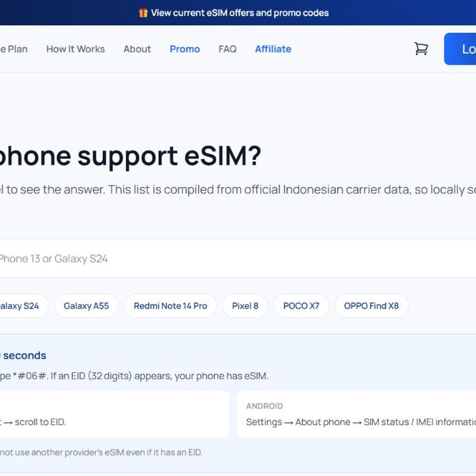This screenshot has height=476, width=476.
Task: Select the Galaxy S24 suggestion chip
Action: [24, 306]
